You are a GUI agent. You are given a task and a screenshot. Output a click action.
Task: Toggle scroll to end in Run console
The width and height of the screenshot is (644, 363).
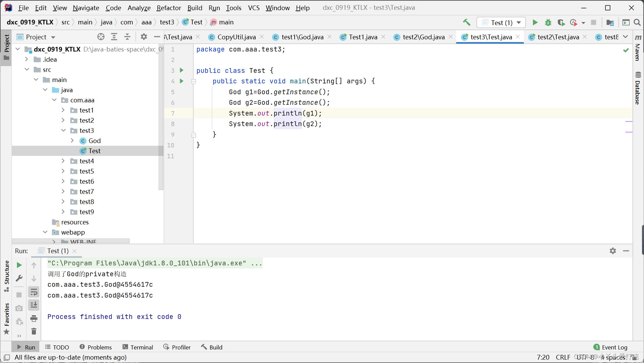34,305
